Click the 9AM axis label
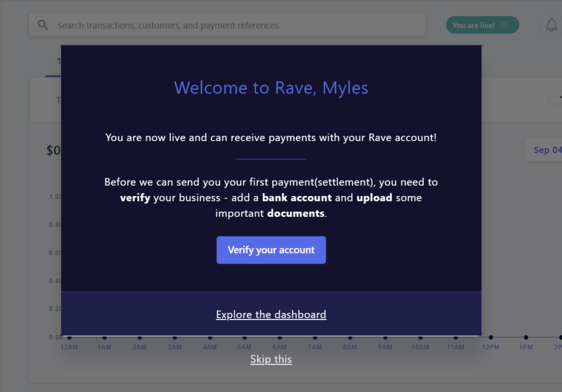The width and height of the screenshot is (562, 392). [385, 346]
